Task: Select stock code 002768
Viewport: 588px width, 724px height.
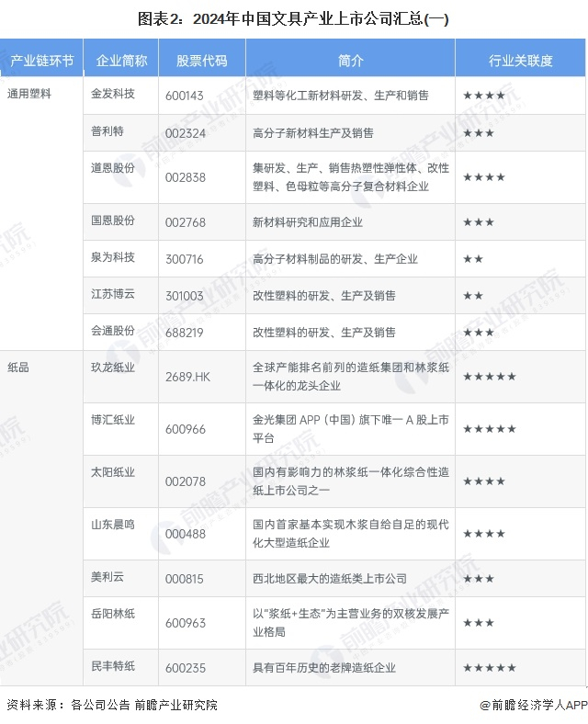Action: 185,222
